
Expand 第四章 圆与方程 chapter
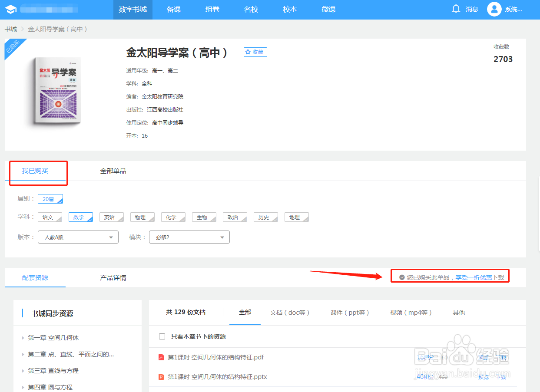click(50, 387)
